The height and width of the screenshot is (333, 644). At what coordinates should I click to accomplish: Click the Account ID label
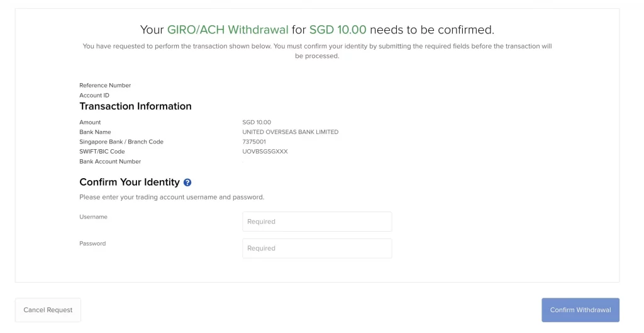(x=94, y=96)
